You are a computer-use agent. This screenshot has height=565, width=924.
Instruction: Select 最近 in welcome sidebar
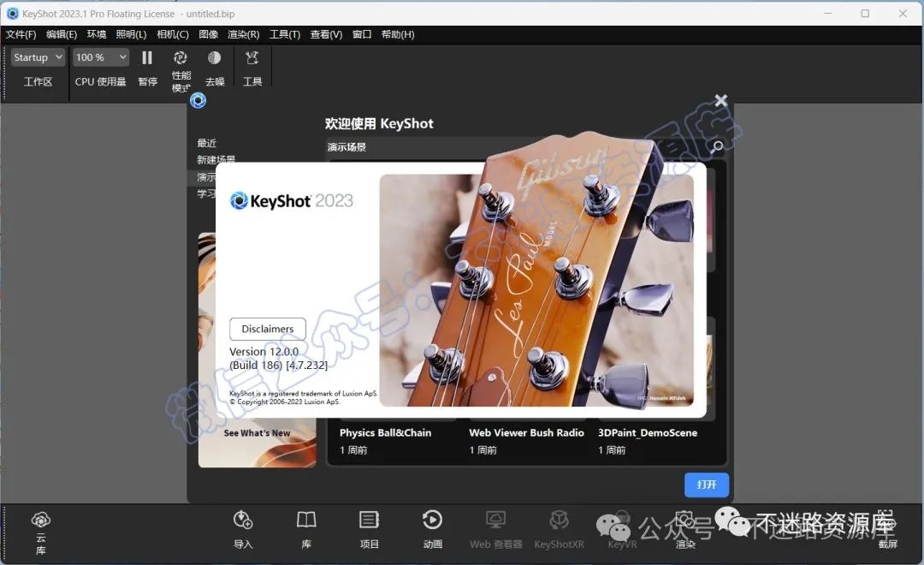[207, 143]
